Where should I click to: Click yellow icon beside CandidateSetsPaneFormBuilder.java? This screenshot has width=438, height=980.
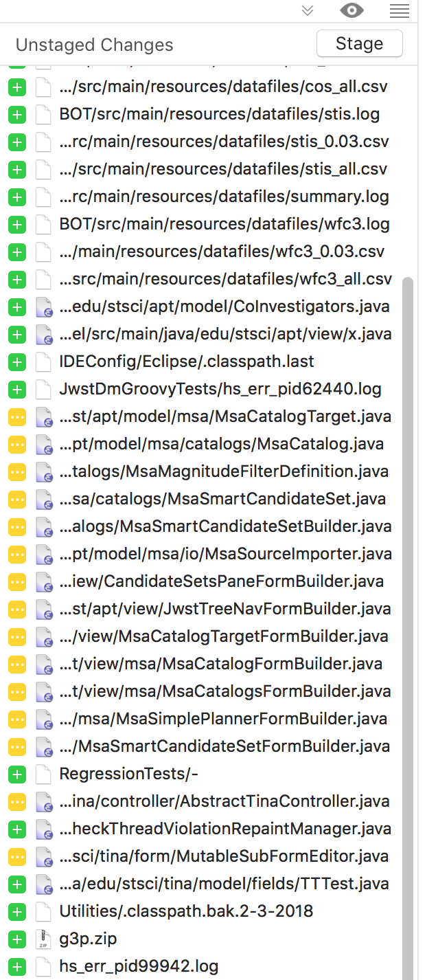pyautogui.click(x=17, y=582)
